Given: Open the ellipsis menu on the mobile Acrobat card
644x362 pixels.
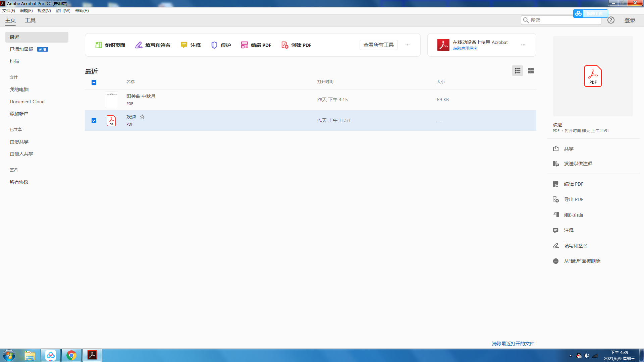Looking at the screenshot, I should (523, 45).
